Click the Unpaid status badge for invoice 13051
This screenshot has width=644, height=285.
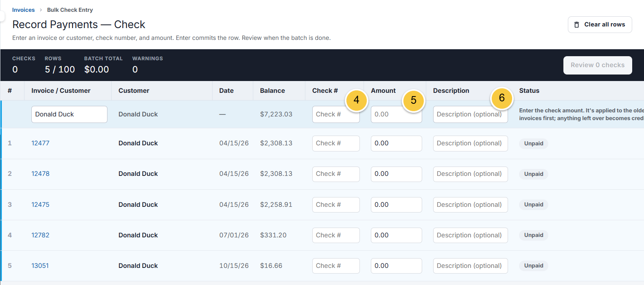[x=534, y=266]
